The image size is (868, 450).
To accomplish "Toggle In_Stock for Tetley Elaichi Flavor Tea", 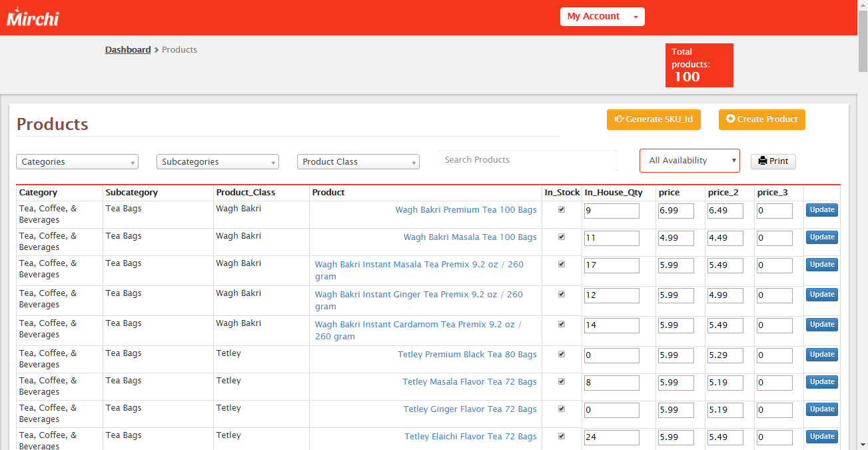I will point(562,436).
